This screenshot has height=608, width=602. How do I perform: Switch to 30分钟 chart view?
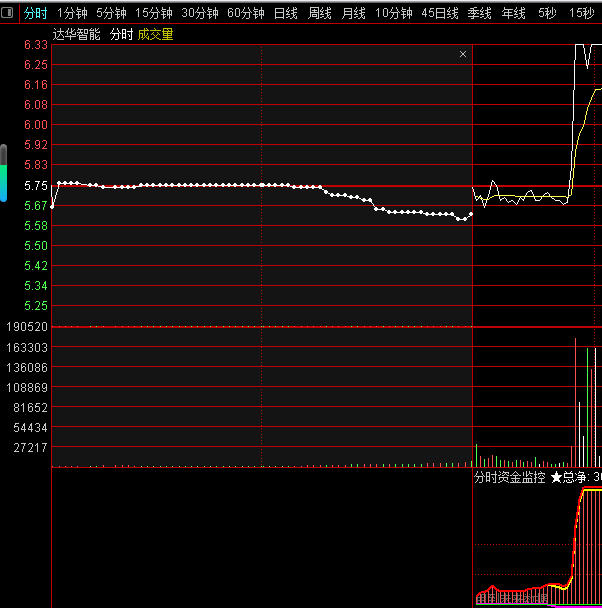pos(200,13)
